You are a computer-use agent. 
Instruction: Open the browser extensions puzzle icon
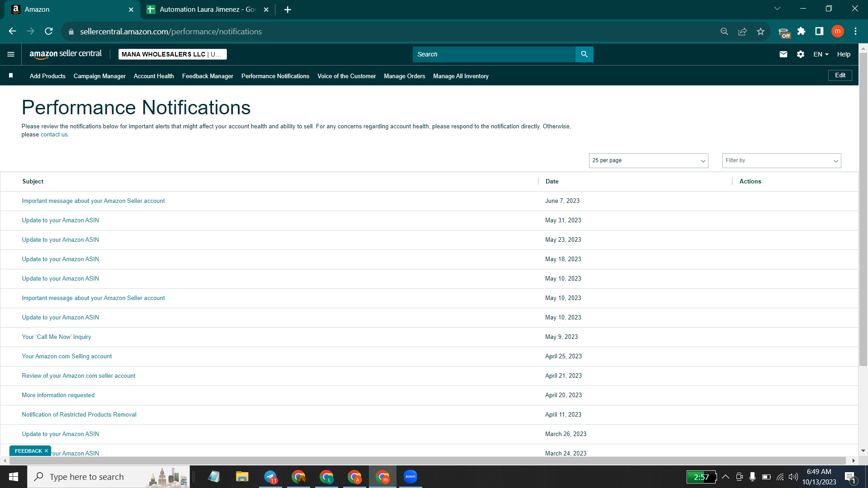pos(801,31)
